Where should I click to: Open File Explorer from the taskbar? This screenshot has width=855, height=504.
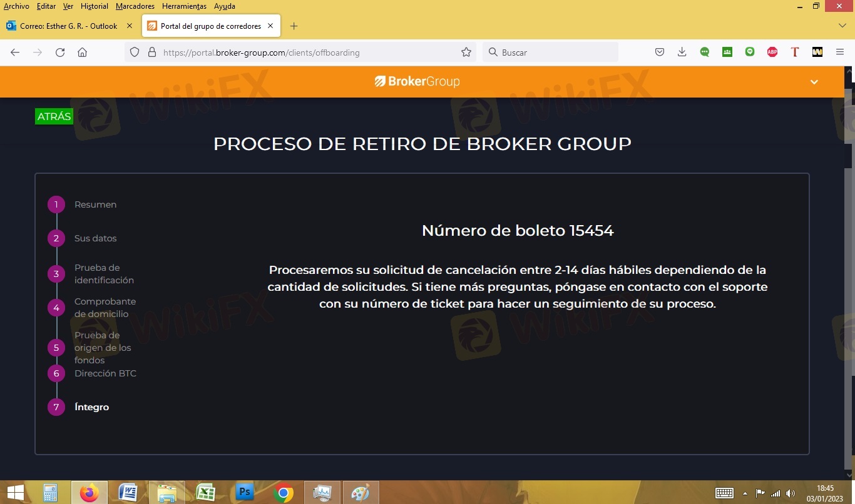[166, 493]
